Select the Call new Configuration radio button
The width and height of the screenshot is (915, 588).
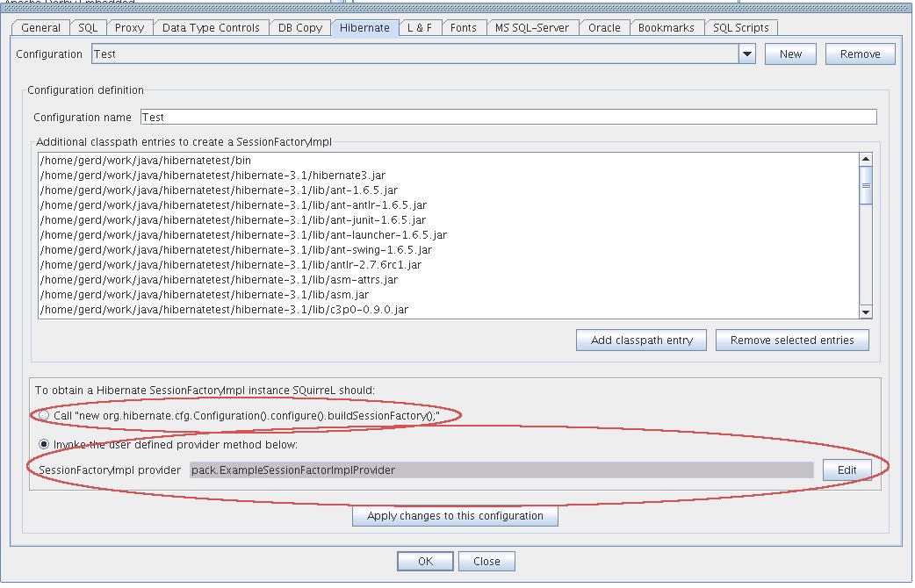(x=45, y=415)
